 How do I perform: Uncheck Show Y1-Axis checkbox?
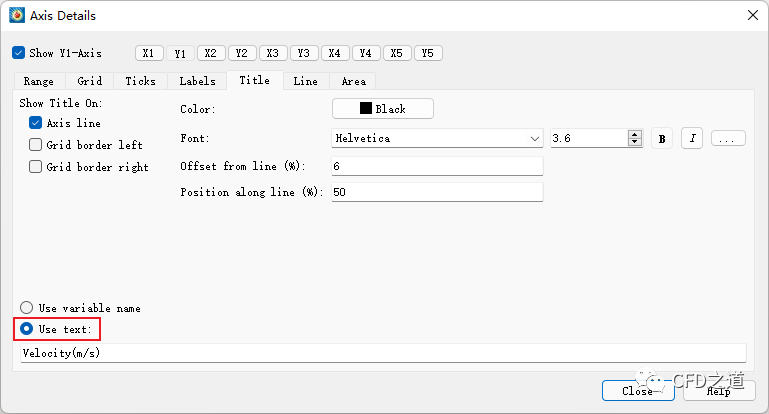[19, 53]
